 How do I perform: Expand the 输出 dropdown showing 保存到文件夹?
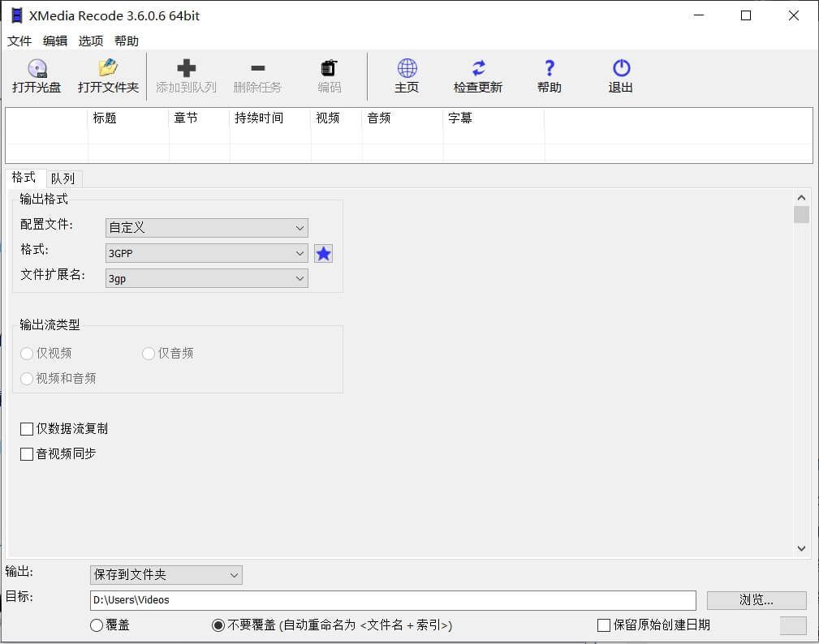click(166, 575)
